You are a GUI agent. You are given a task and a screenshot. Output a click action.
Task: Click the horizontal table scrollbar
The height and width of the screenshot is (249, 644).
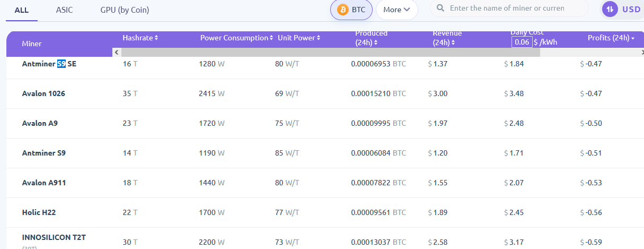(x=330, y=53)
